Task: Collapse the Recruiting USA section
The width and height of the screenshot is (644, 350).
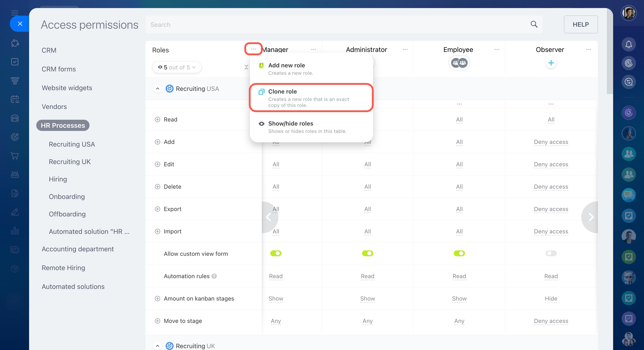Action: 157,89
